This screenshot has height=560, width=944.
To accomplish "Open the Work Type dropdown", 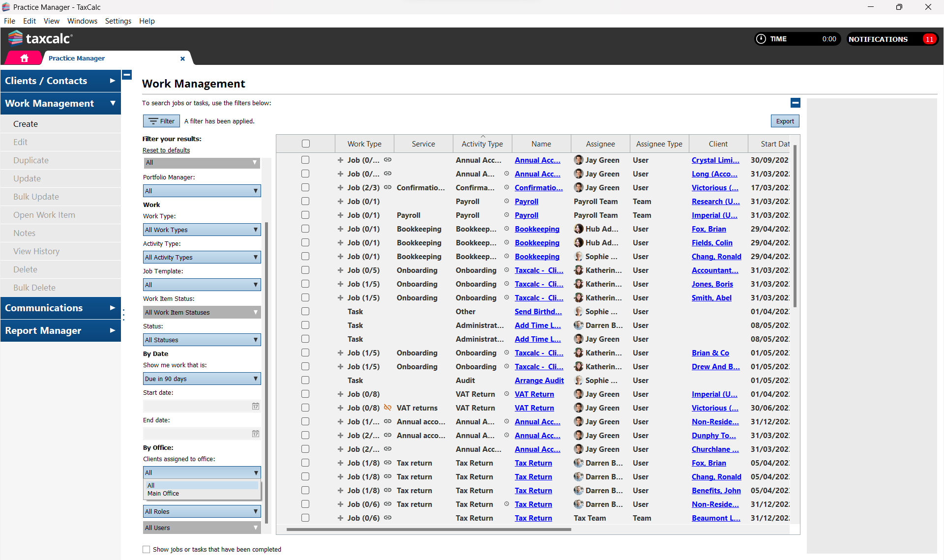I will [x=202, y=230].
